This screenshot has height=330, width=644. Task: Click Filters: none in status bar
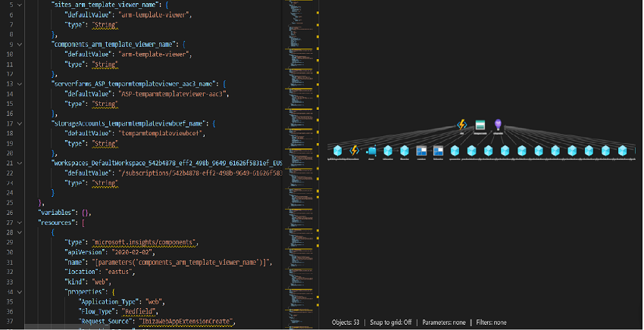click(491, 322)
